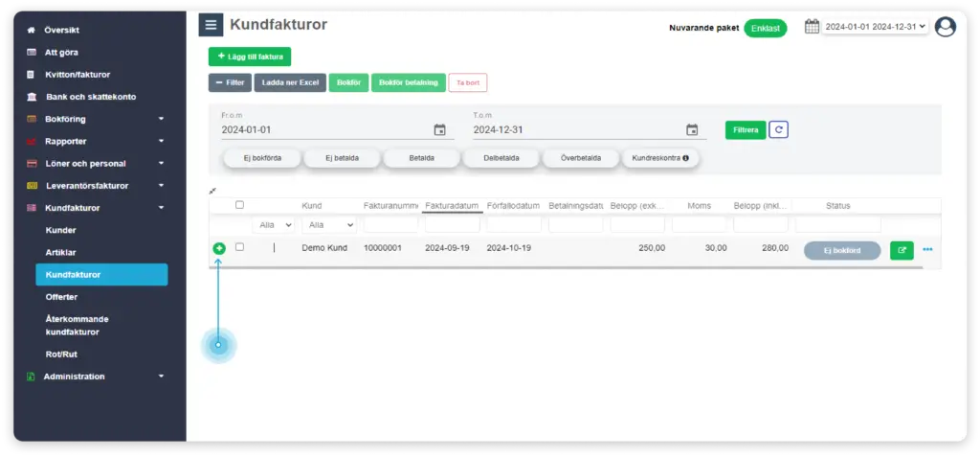980x457 pixels.
Task: Toggle the Överbetalda filter chip
Action: 581,158
